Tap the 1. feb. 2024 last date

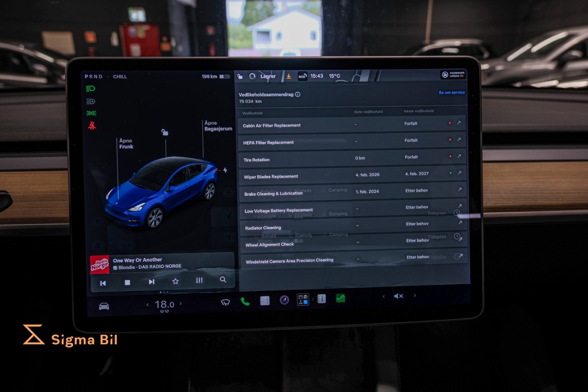click(367, 191)
